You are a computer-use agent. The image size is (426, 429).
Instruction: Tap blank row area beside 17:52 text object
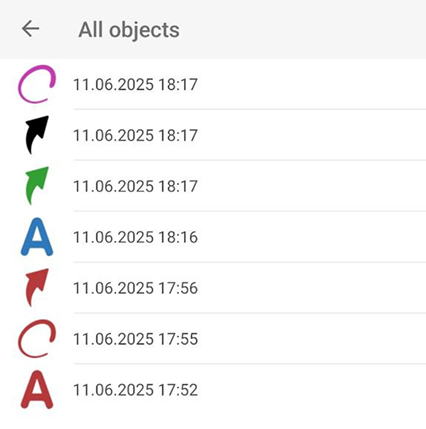pos(310,390)
